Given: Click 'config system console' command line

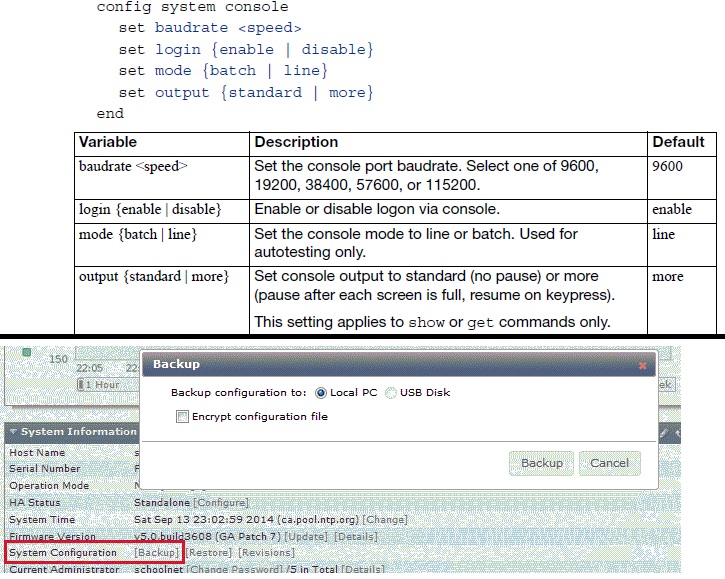Looking at the screenshot, I should pos(192,7).
